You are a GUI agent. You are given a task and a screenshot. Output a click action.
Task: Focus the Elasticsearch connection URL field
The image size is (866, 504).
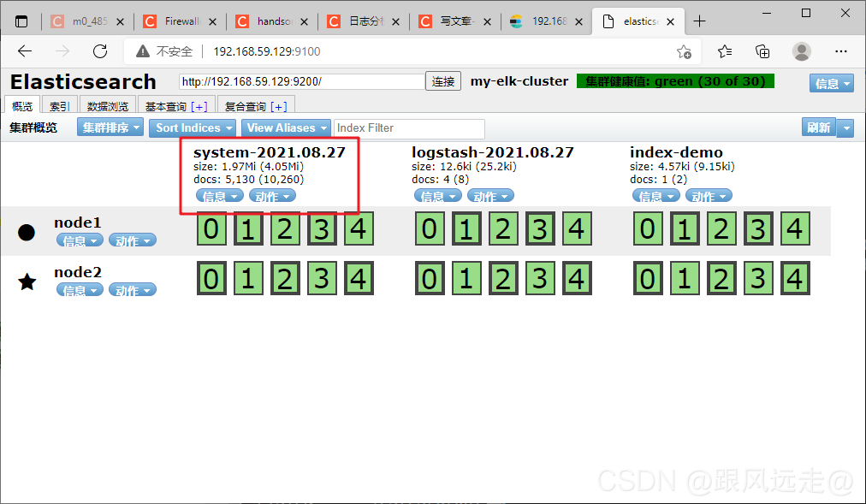point(301,81)
